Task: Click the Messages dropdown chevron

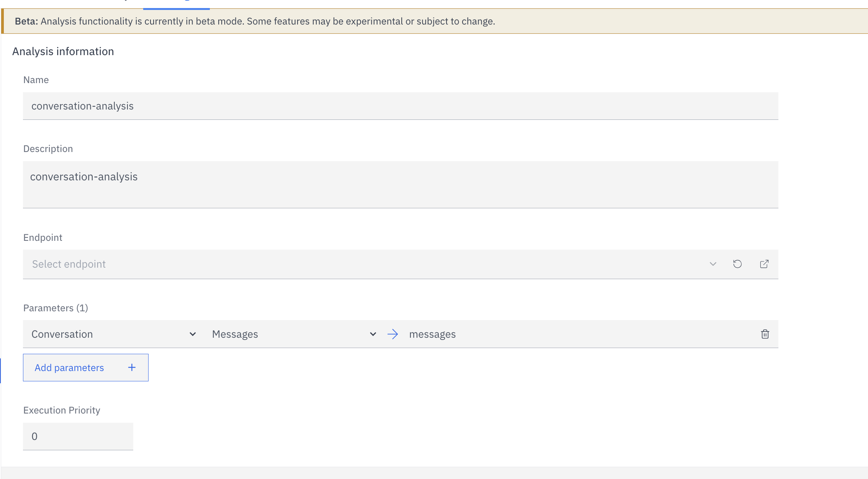Action: coord(373,334)
